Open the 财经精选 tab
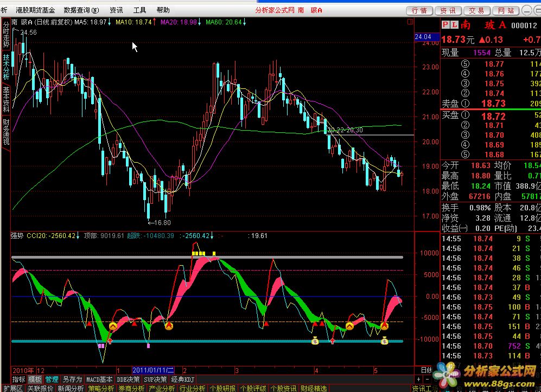Image resolution: width=541 pixels, height=392 pixels. 314,388
